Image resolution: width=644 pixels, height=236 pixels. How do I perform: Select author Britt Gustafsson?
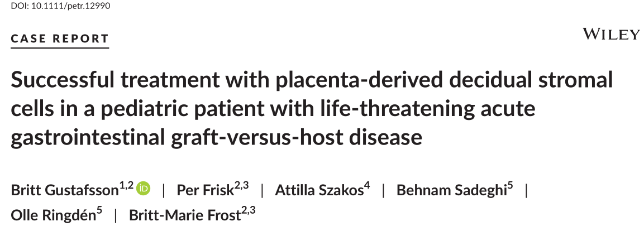click(x=65, y=190)
